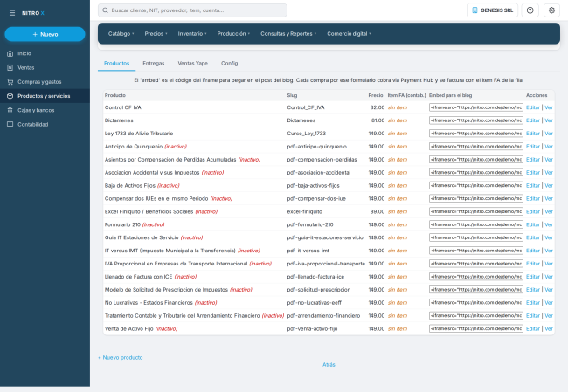The width and height of the screenshot is (568, 392).
Task: Open Ventas in the sidebar
Action: pyautogui.click(x=25, y=68)
